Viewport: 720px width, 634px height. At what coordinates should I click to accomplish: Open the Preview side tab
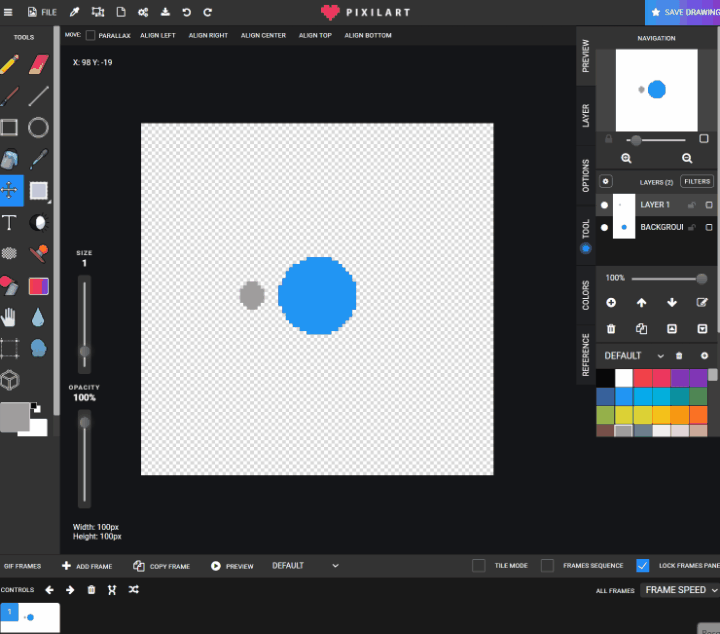[585, 56]
